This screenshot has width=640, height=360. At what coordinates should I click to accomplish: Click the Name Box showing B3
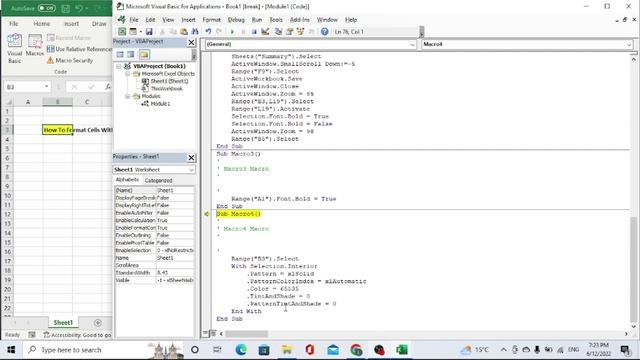pyautogui.click(x=27, y=87)
